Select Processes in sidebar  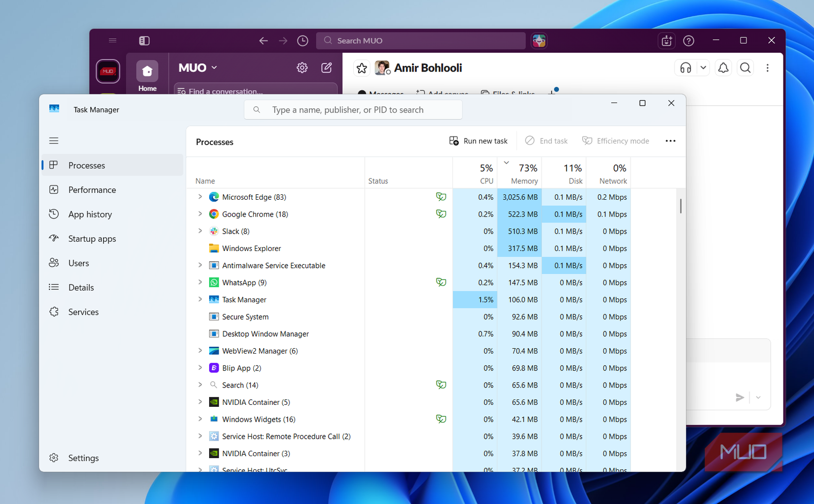pyautogui.click(x=112, y=165)
